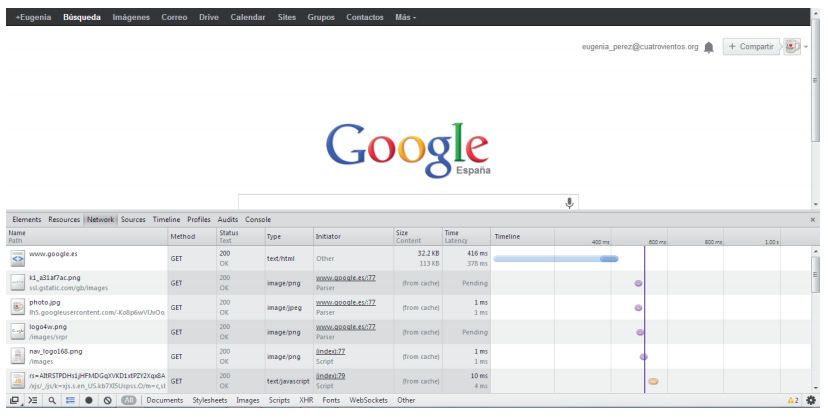This screenshot has width=828, height=418.
Task: Open Contactos in the top bar
Action: pyautogui.click(x=365, y=17)
